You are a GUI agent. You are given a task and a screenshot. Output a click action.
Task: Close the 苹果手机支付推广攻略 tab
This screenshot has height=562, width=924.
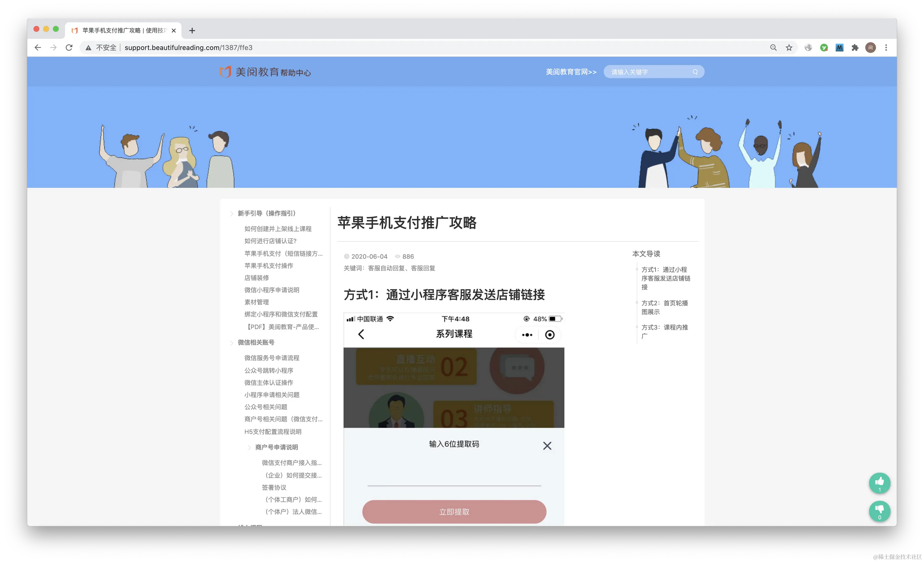tap(174, 30)
